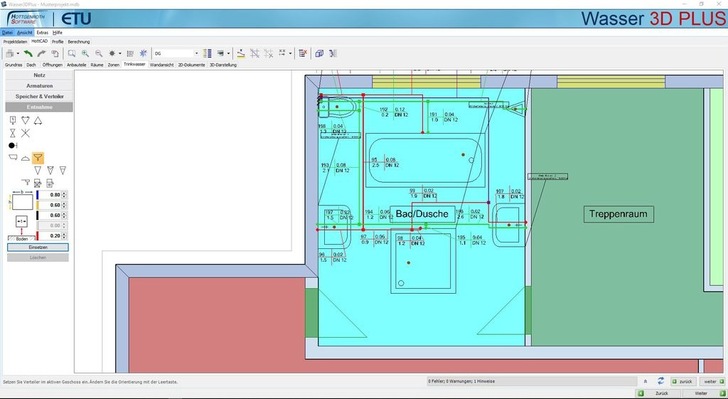Expand the Armaturen panel section
The height and width of the screenshot is (399, 728).
pos(39,85)
